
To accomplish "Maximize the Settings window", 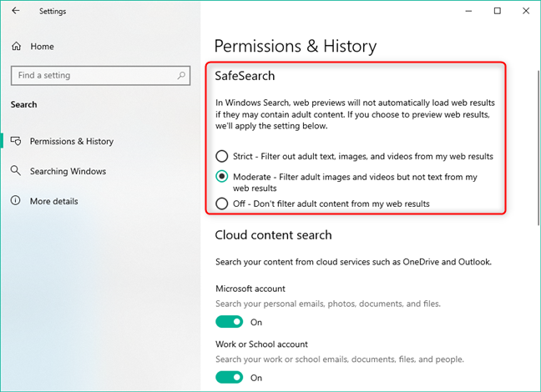I will pyautogui.click(x=498, y=11).
